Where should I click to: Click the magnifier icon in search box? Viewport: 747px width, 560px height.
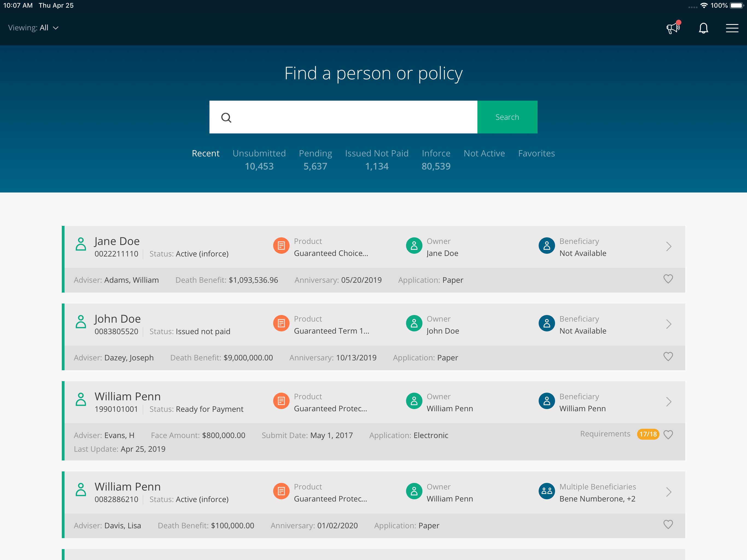[x=226, y=118]
